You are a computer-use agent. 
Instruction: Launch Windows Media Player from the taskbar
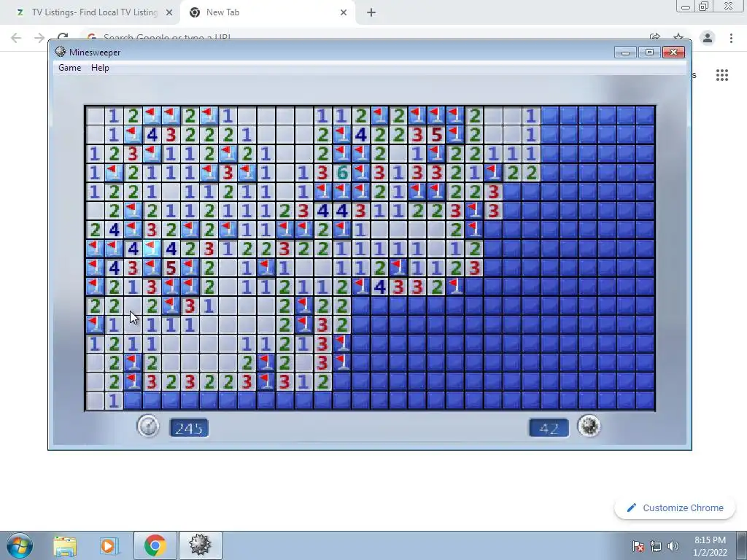coord(109,545)
